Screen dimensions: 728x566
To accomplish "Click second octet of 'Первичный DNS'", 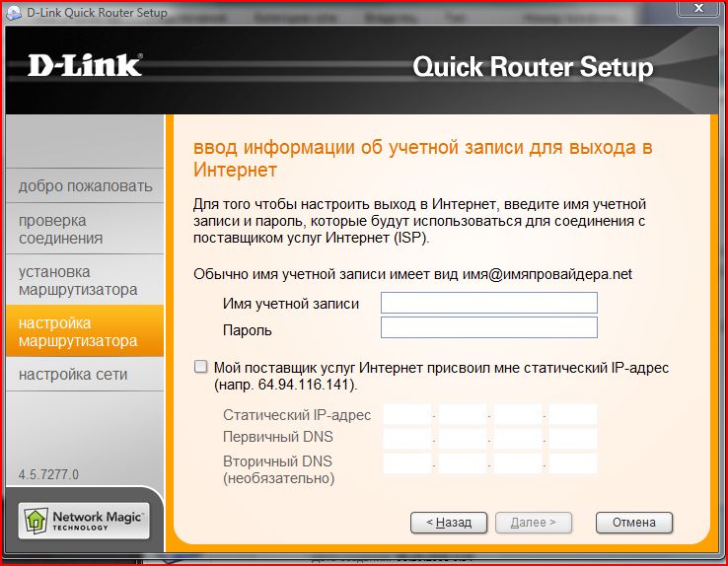I will (x=463, y=439).
